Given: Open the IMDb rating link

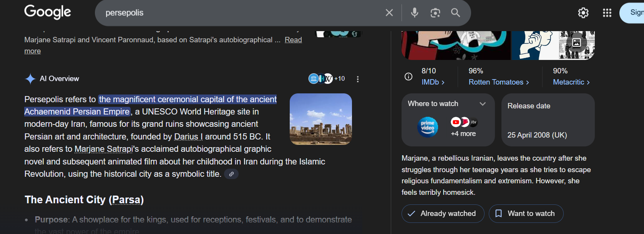Looking at the screenshot, I should pos(433,82).
